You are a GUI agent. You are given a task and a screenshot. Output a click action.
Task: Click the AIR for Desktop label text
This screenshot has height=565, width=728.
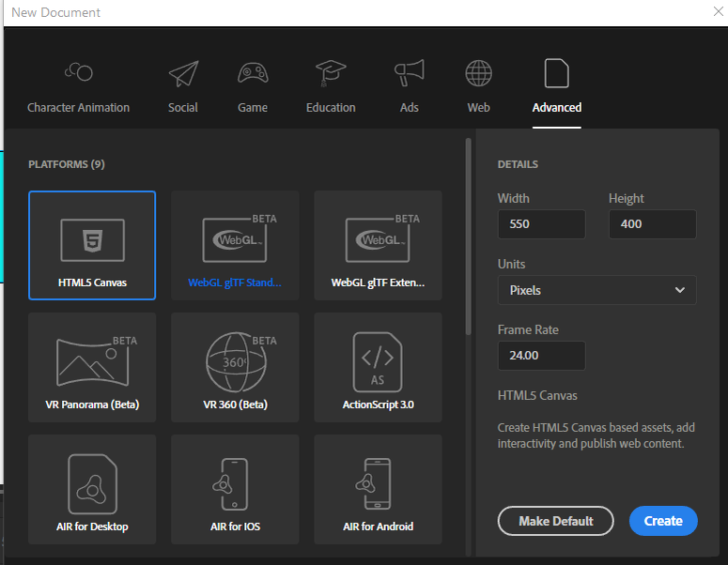pyautogui.click(x=92, y=527)
